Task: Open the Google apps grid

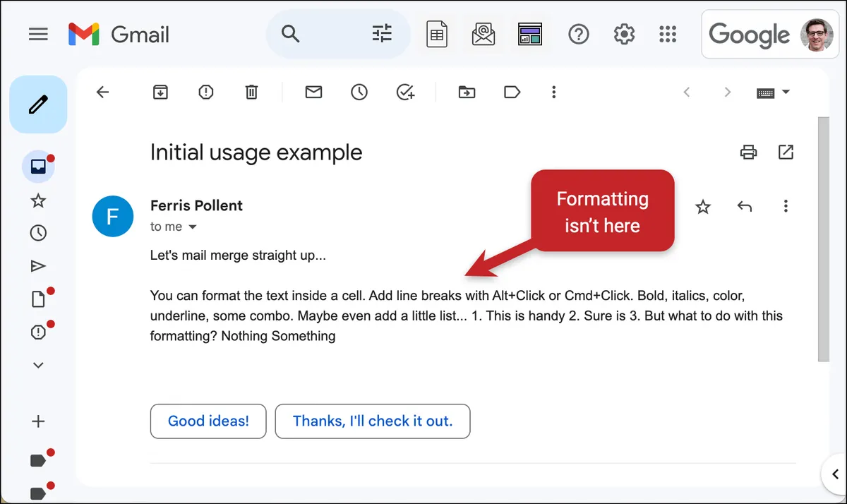Action: (x=667, y=34)
